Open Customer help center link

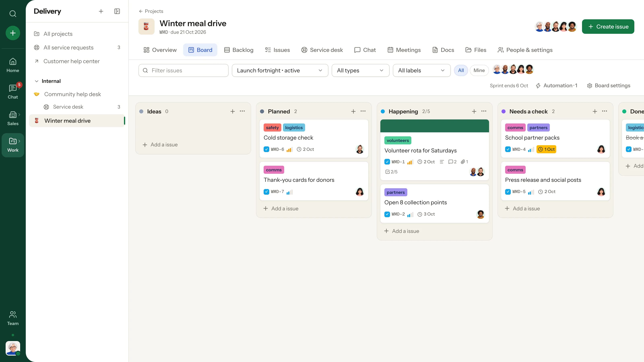(71, 61)
